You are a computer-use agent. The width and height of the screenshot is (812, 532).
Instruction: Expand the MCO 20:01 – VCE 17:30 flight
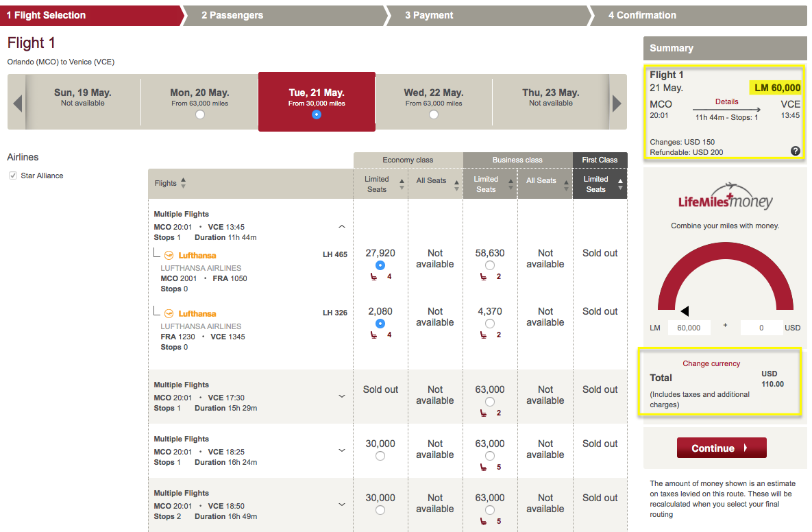(342, 396)
